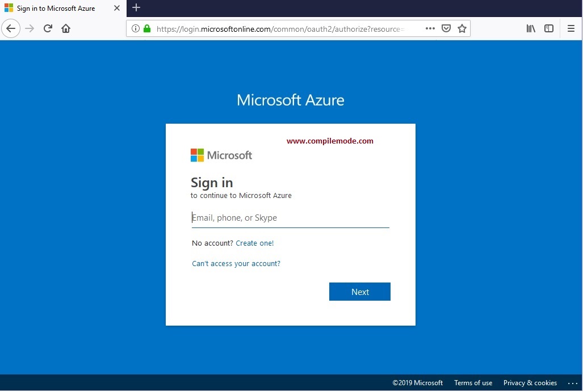The image size is (583, 392).
Task: Click the site information (i) icon
Action: coord(136,28)
